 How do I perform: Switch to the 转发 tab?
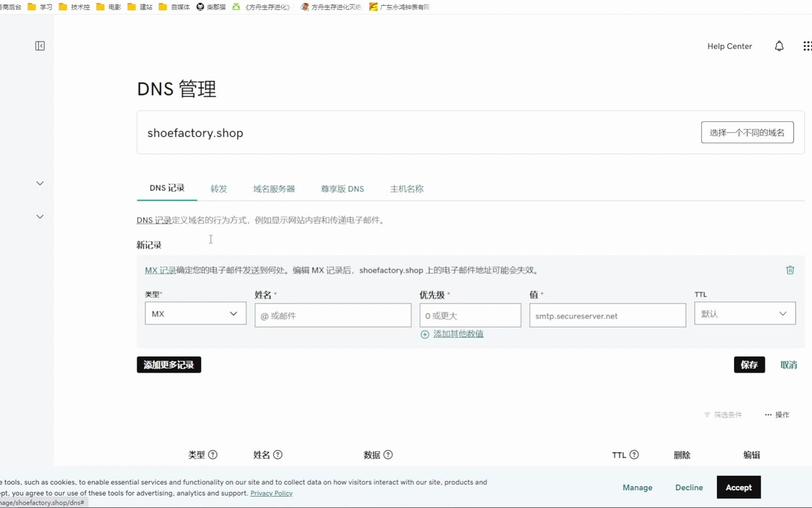[x=219, y=189]
